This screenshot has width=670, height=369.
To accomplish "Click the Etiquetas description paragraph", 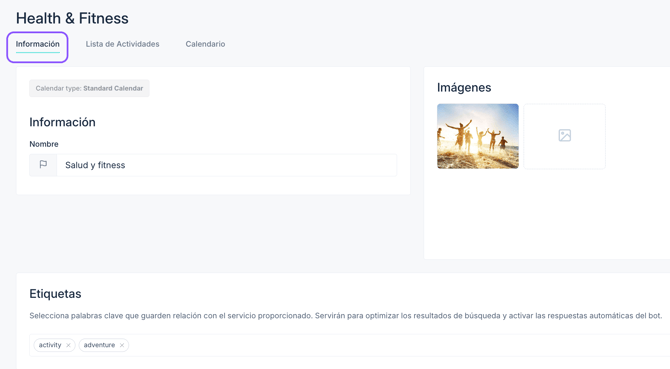I will [345, 316].
